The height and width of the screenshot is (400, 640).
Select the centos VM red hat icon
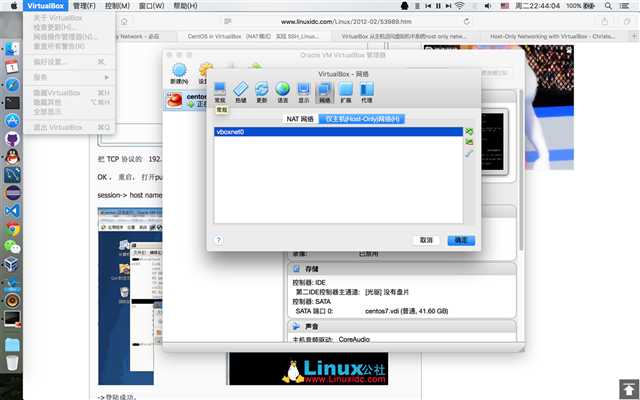[x=175, y=100]
